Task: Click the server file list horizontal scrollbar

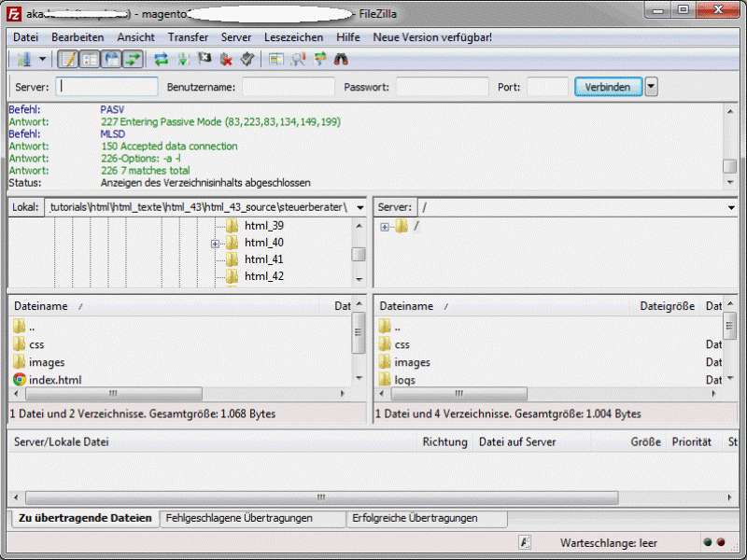Action: pyautogui.click(x=458, y=394)
